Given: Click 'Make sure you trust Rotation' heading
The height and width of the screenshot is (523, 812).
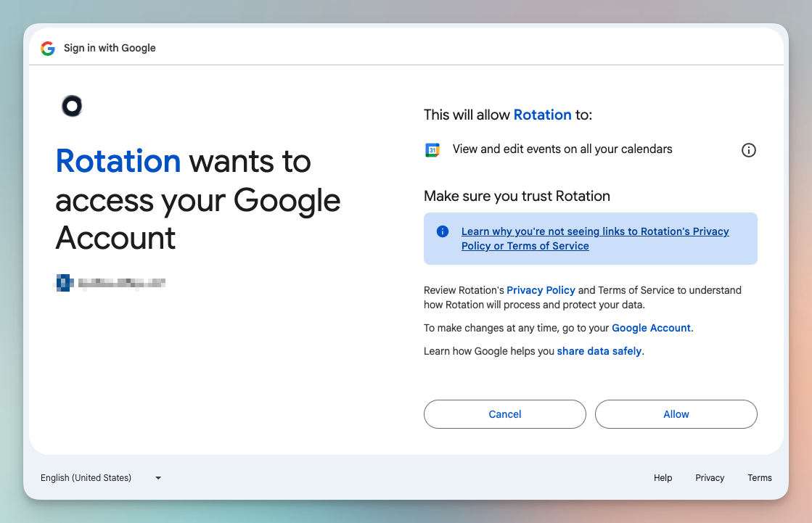Looking at the screenshot, I should tap(517, 197).
